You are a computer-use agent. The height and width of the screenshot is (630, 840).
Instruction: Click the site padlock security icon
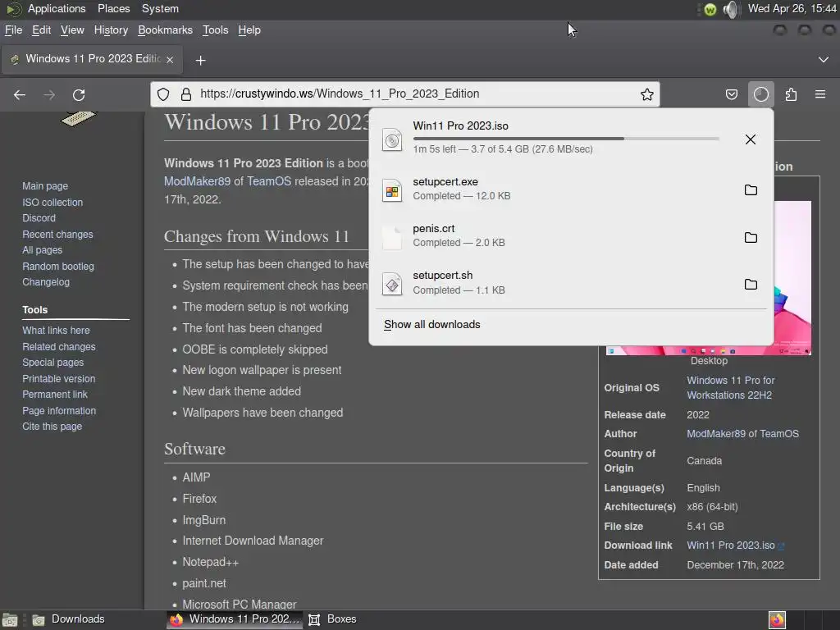pos(186,94)
